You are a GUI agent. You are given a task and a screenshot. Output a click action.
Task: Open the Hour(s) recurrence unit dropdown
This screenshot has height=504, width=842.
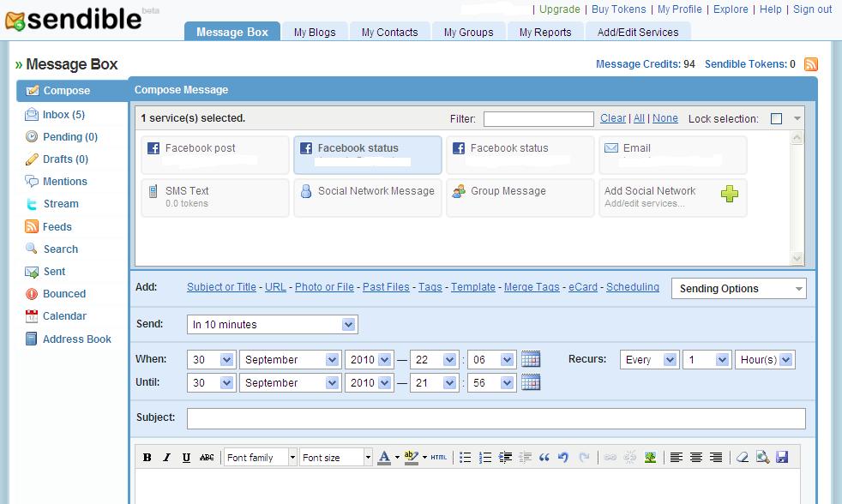765,360
